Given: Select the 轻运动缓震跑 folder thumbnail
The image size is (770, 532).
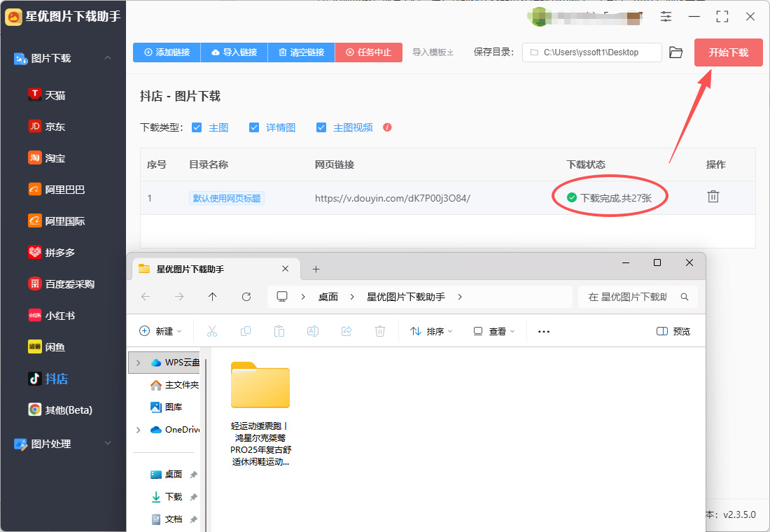Looking at the screenshot, I should point(260,384).
